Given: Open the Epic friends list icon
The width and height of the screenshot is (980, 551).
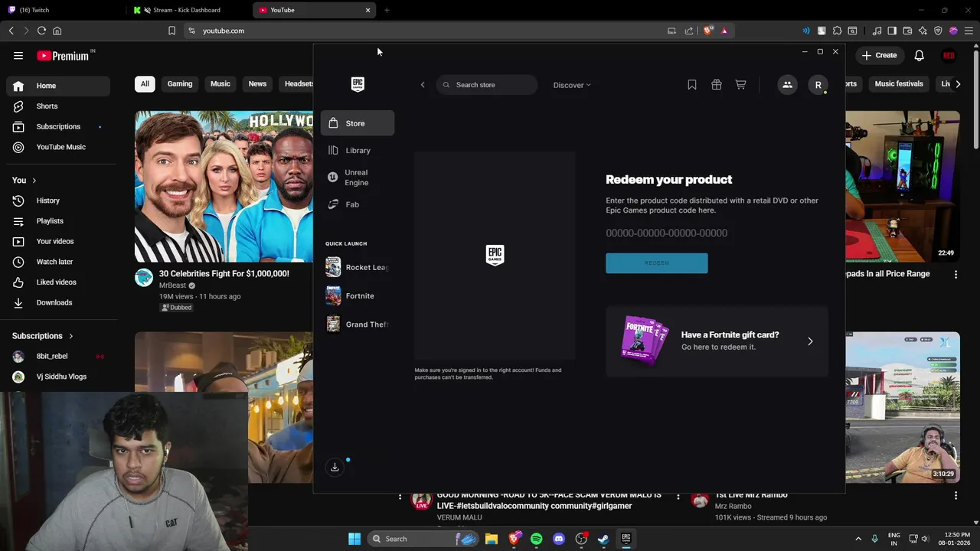Looking at the screenshot, I should click(787, 85).
